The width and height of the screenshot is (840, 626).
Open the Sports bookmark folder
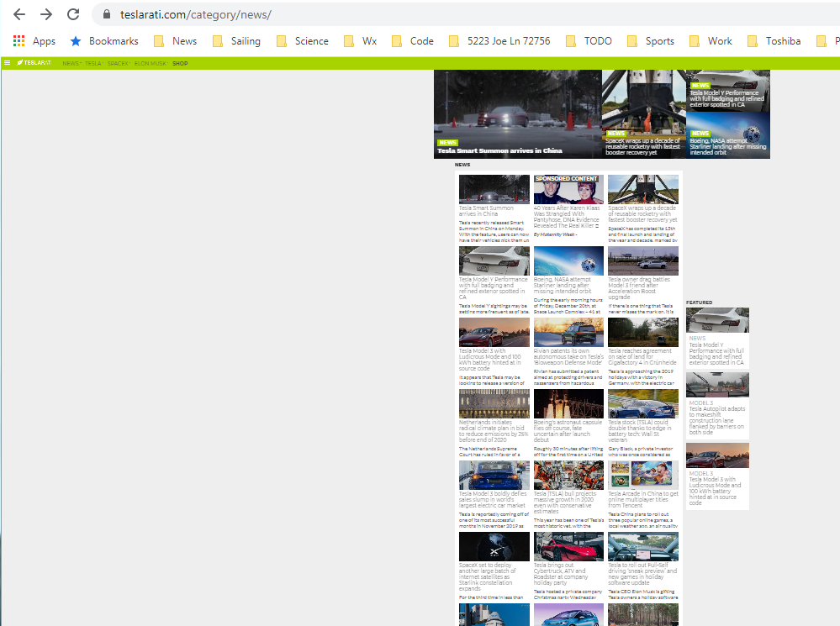[651, 41]
